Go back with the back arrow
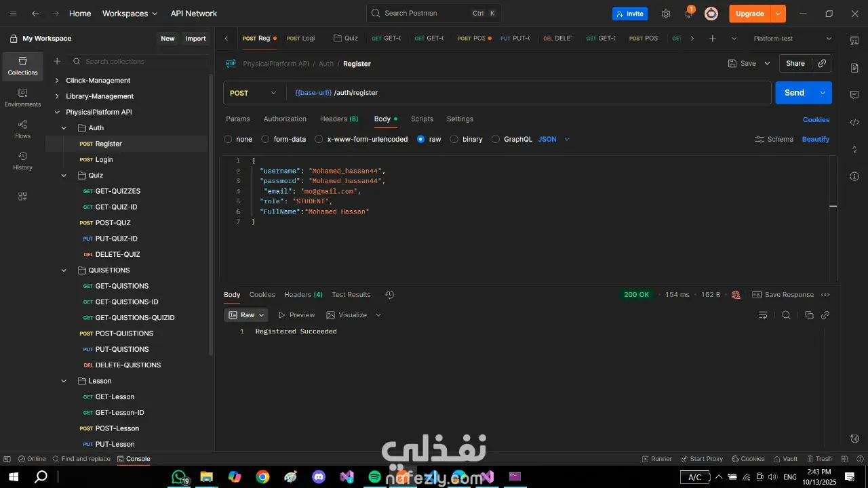Screen dimensions: 868x488 [35, 14]
